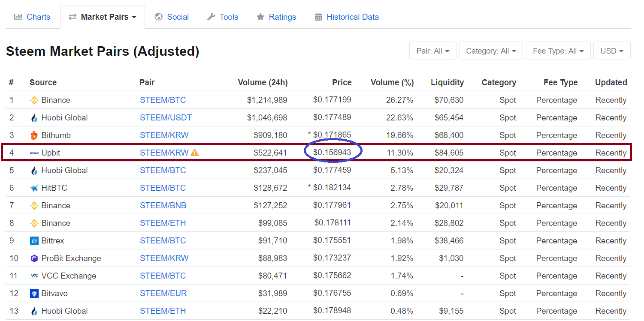Click the liquidity value "$84,605"
Image resolution: width=644 pixels, height=321 pixels.
tap(449, 153)
